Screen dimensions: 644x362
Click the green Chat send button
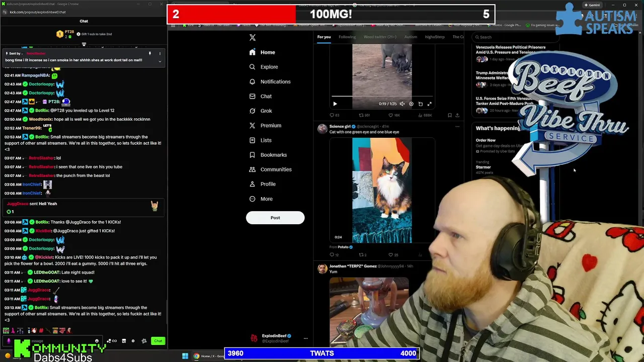click(x=158, y=341)
